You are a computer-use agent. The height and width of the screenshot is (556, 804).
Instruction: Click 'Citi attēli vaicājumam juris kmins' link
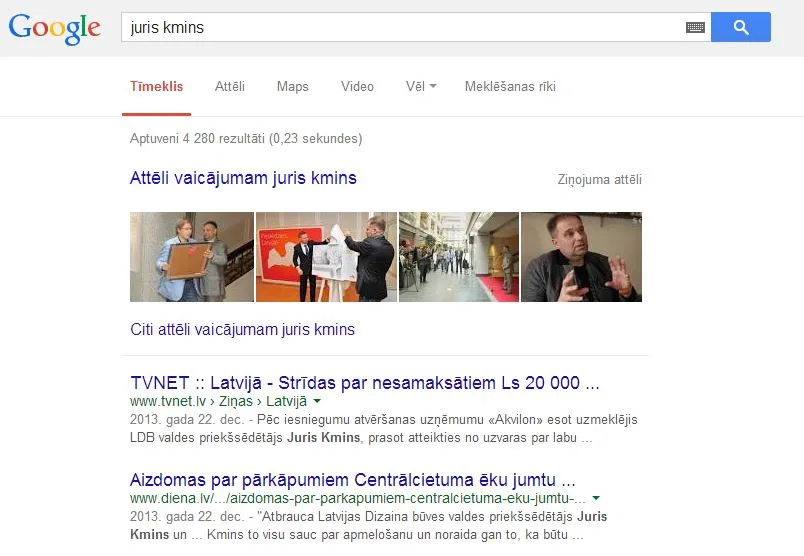click(x=243, y=329)
